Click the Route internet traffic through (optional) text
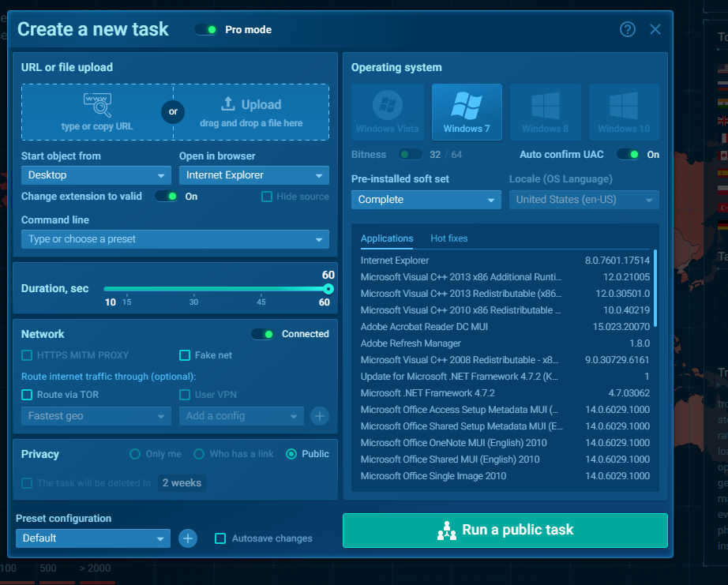 tap(109, 377)
